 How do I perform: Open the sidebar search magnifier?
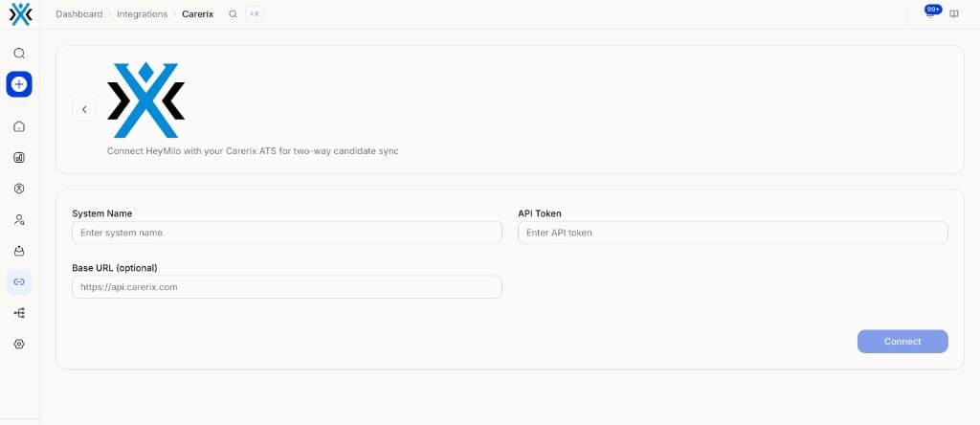click(x=19, y=54)
